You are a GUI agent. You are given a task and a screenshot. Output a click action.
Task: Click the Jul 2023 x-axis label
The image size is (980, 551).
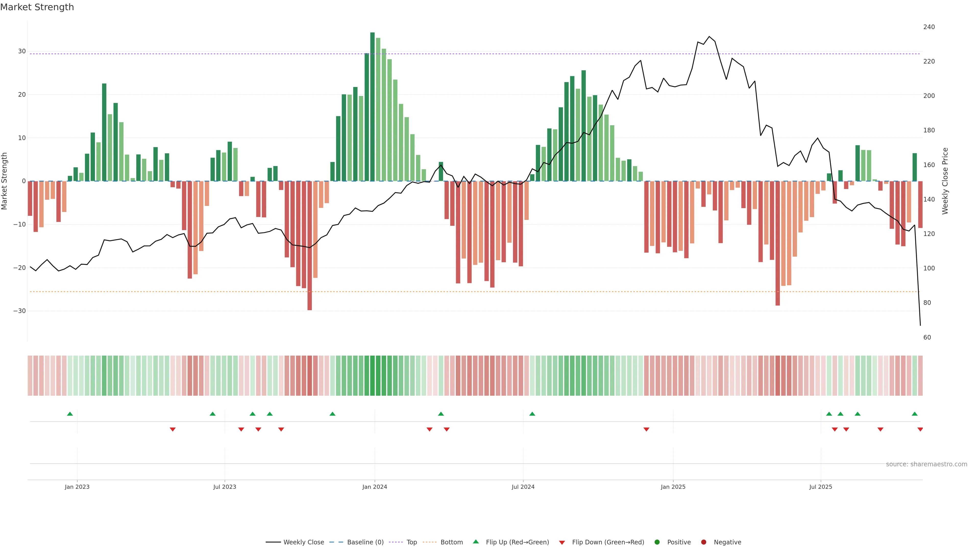(225, 487)
